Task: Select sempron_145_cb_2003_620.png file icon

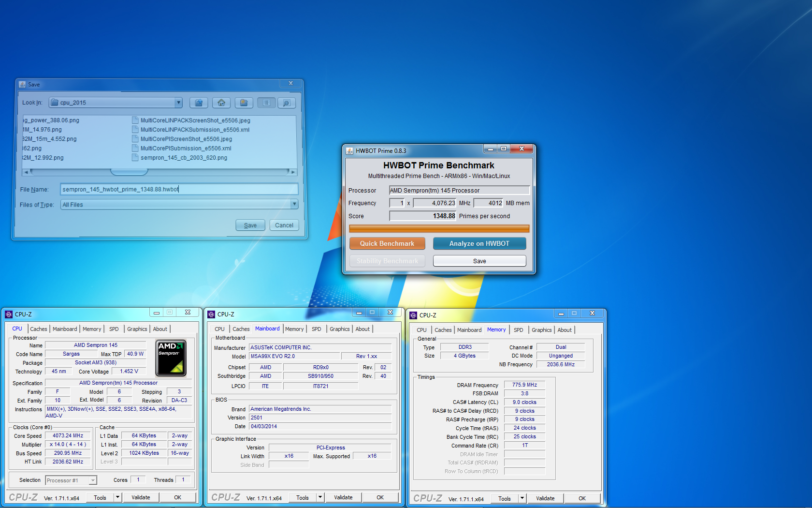Action: click(x=135, y=157)
